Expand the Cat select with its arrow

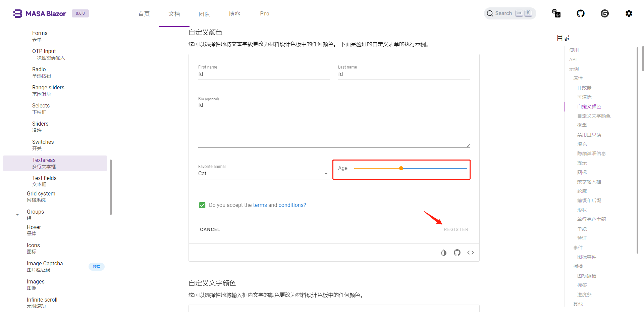tap(325, 174)
